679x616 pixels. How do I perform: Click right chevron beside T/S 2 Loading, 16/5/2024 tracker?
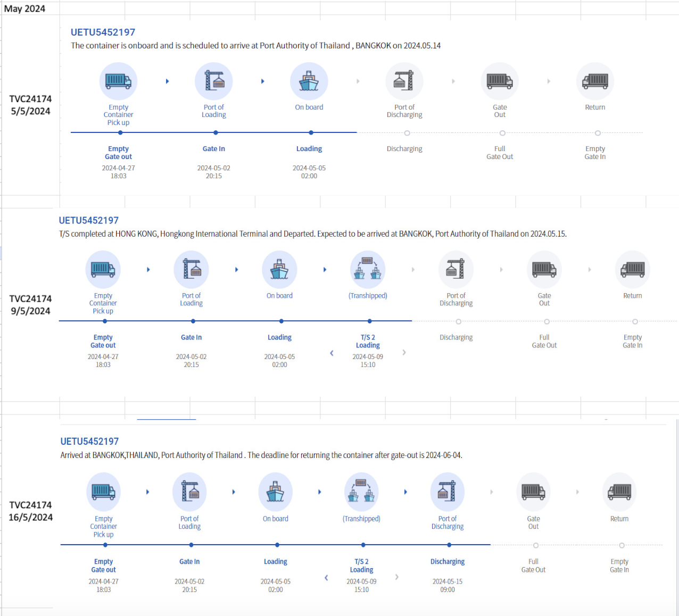click(x=396, y=577)
